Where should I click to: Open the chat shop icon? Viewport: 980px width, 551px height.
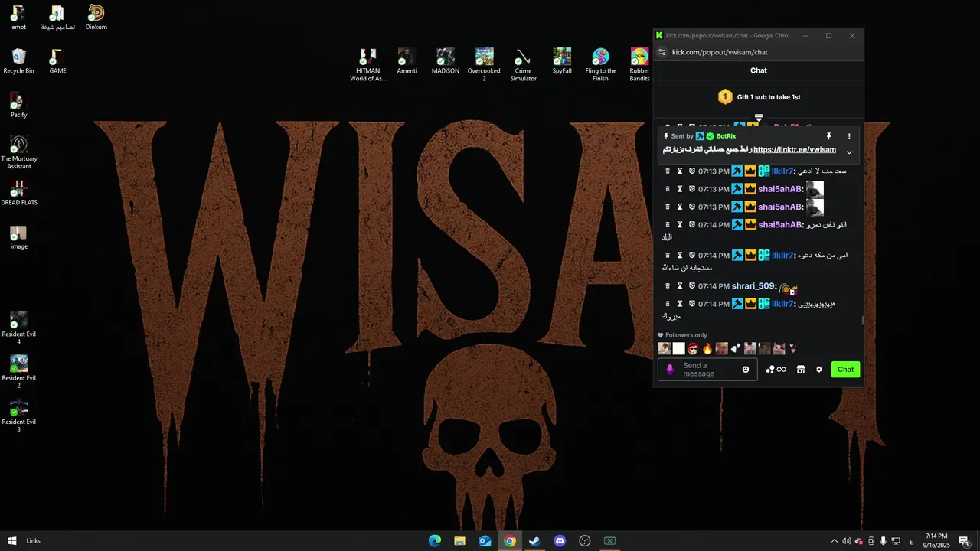(800, 370)
